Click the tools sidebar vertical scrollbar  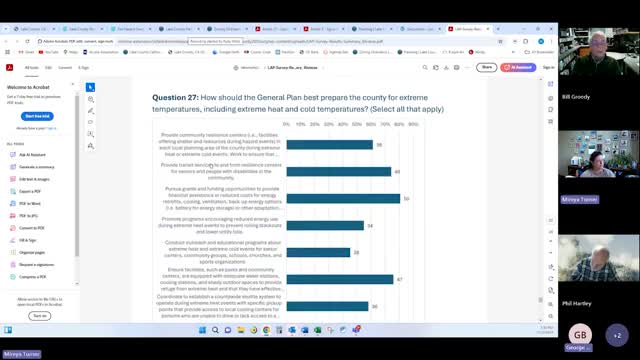point(77,176)
